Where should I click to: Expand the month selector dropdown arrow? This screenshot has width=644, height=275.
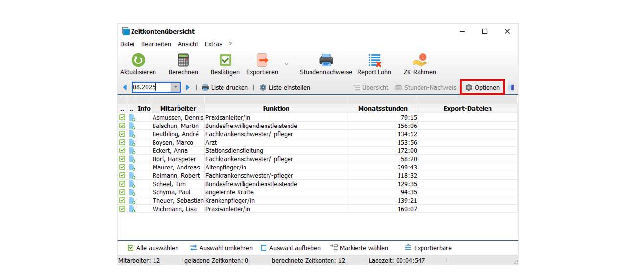coord(176,87)
